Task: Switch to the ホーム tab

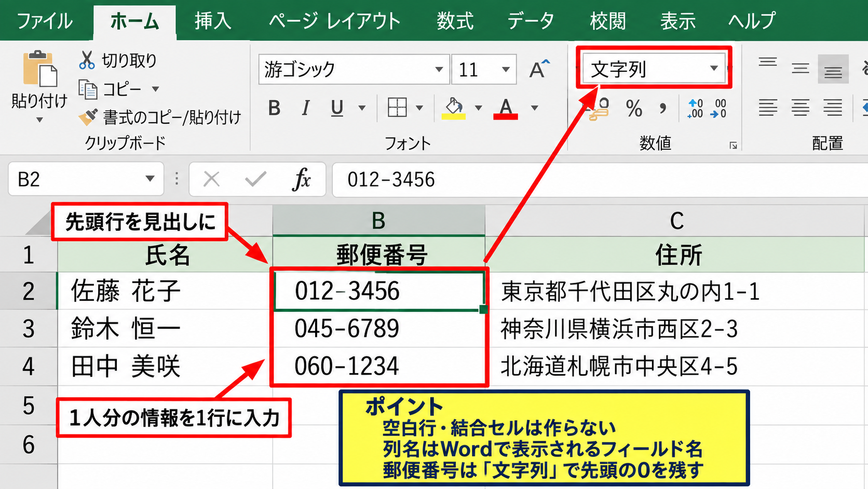Action: coord(134,21)
